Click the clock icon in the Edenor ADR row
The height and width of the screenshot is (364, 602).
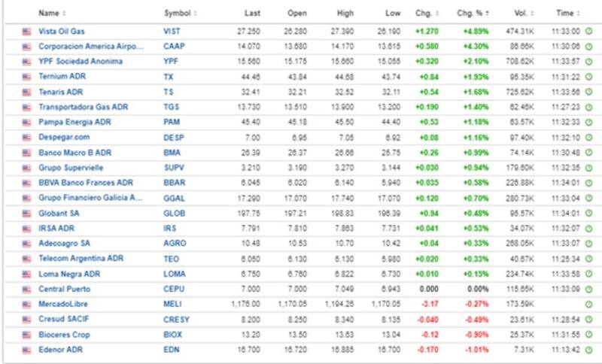click(588, 349)
